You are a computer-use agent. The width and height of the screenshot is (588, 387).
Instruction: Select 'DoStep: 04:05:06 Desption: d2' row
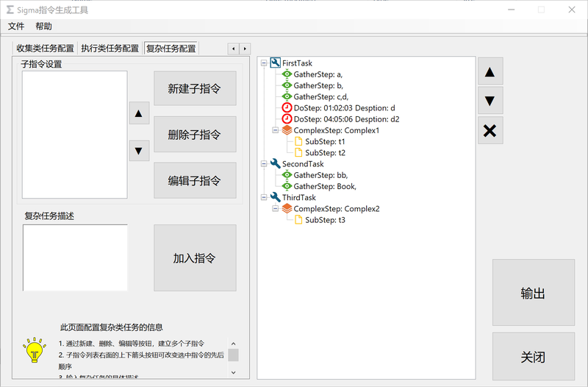346,119
